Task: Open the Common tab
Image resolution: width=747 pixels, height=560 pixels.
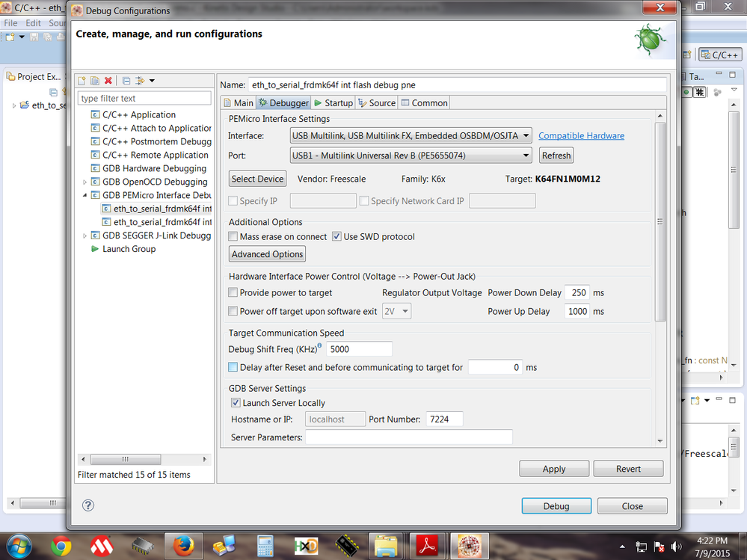Action: coord(425,103)
